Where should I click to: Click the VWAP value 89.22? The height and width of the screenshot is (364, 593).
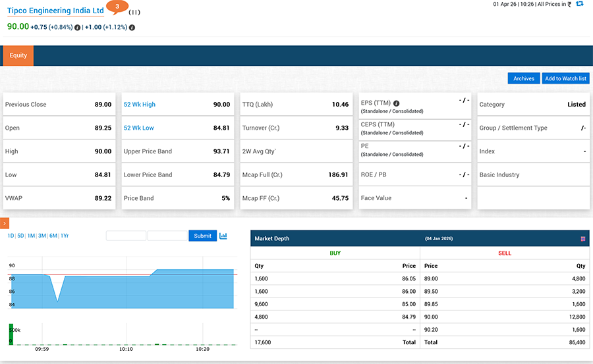tap(103, 198)
